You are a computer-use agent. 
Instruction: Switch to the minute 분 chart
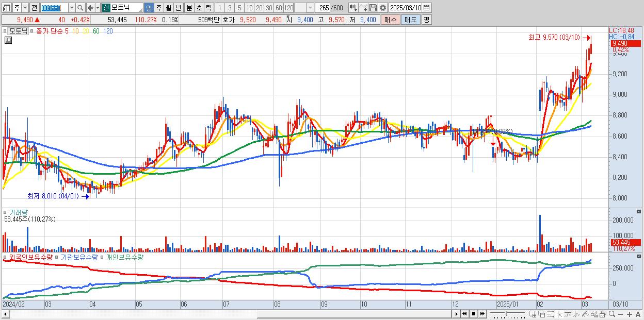pos(189,8)
